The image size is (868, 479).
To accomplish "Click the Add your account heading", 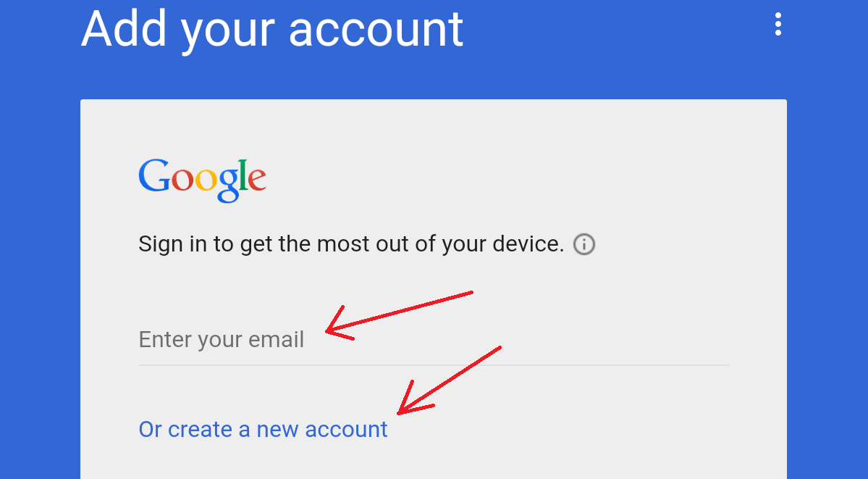I will (271, 29).
